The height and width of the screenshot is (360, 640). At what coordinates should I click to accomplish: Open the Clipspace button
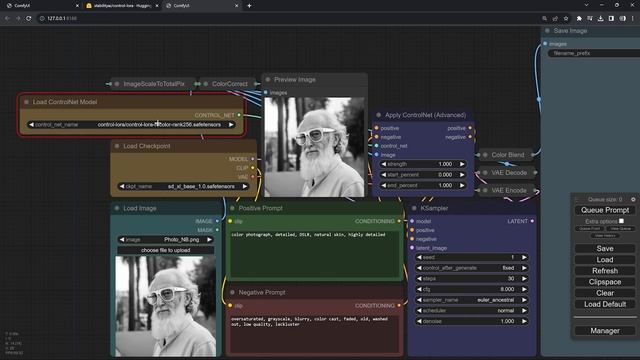[x=604, y=282]
